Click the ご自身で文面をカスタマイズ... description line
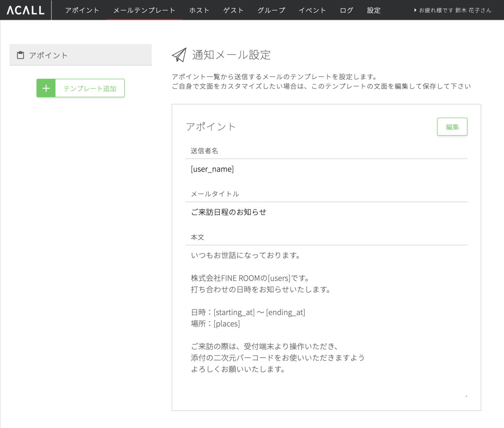 pos(321,86)
